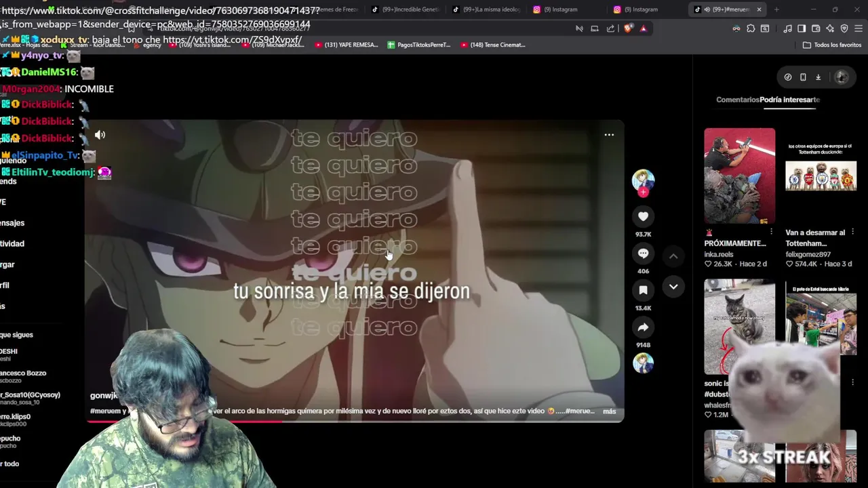Open options for the Tottenham video card

[852, 232]
